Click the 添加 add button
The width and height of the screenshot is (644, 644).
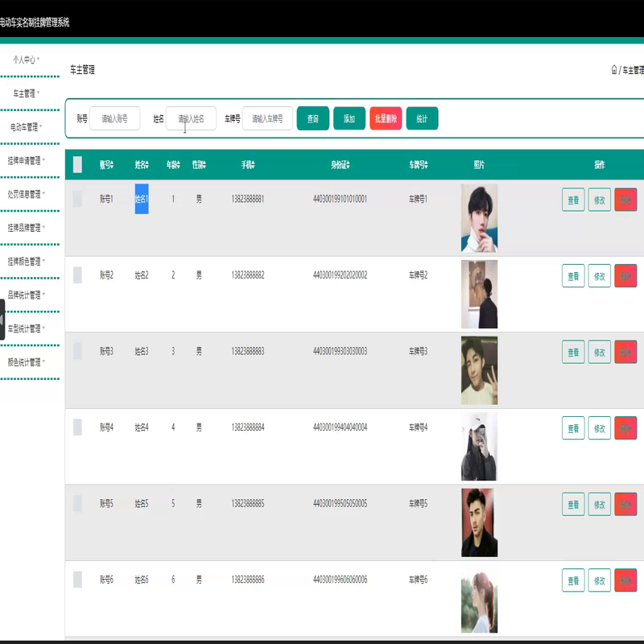click(x=349, y=118)
